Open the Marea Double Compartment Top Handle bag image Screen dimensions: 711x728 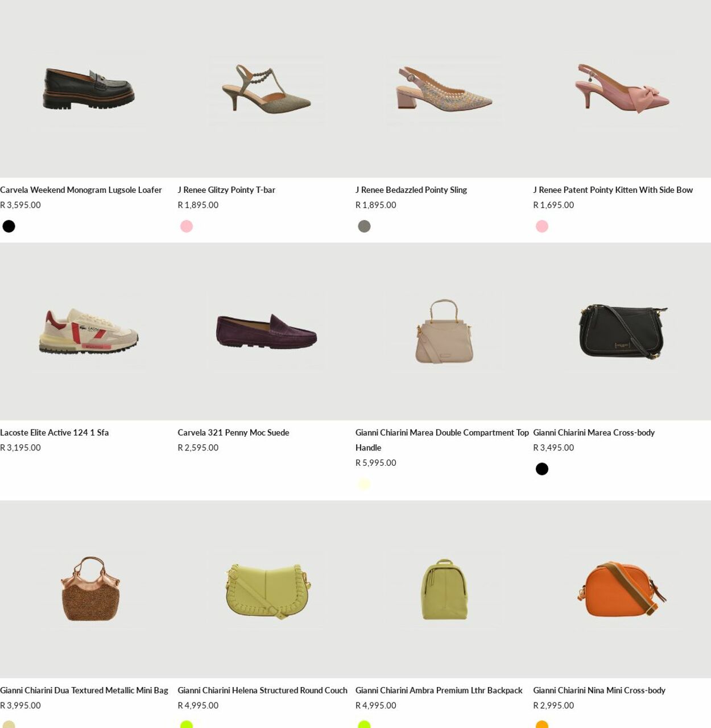(x=444, y=332)
